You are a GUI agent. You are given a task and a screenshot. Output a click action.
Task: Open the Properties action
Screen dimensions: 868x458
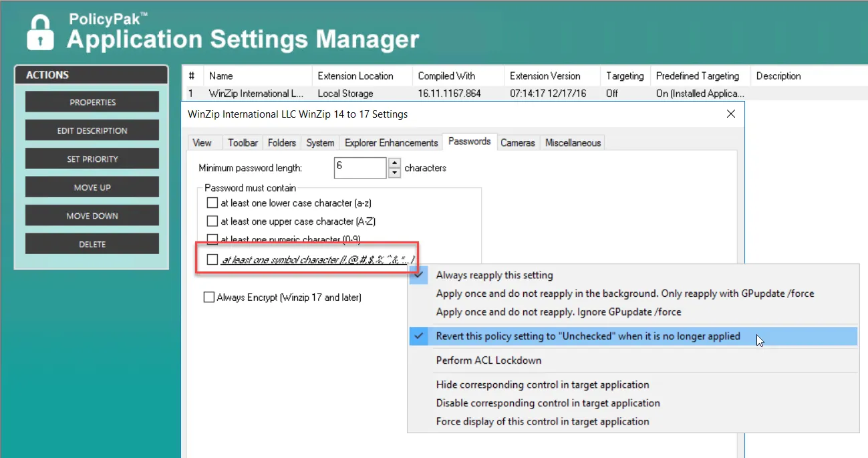[92, 102]
